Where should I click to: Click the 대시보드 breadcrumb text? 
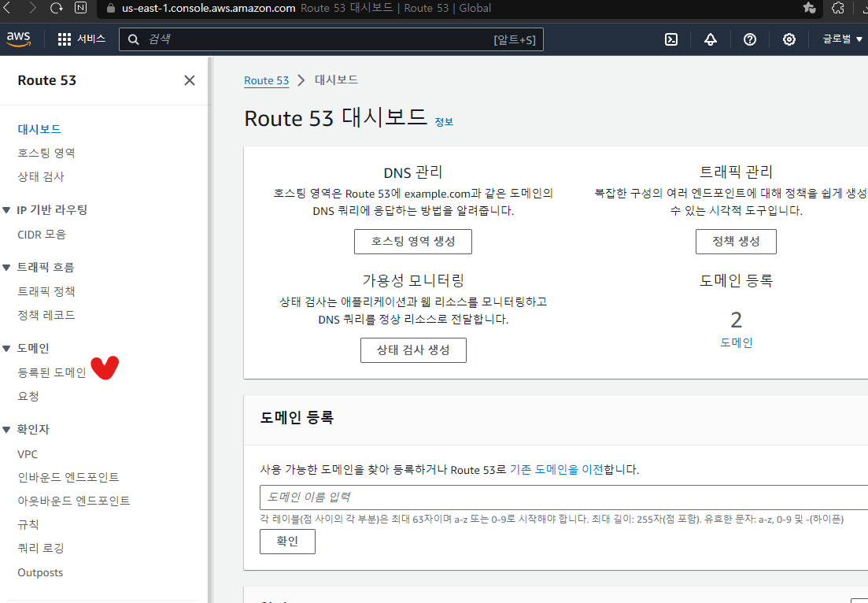coord(336,80)
